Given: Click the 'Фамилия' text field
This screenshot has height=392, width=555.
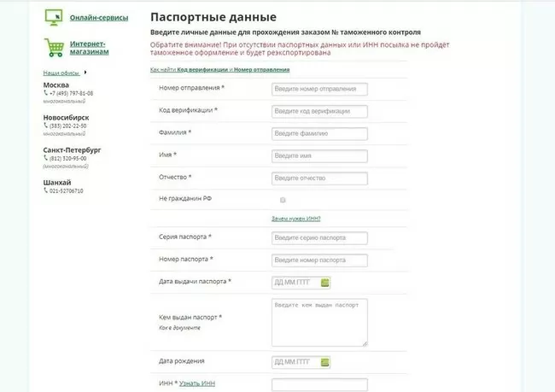Looking at the screenshot, I should coord(318,133).
